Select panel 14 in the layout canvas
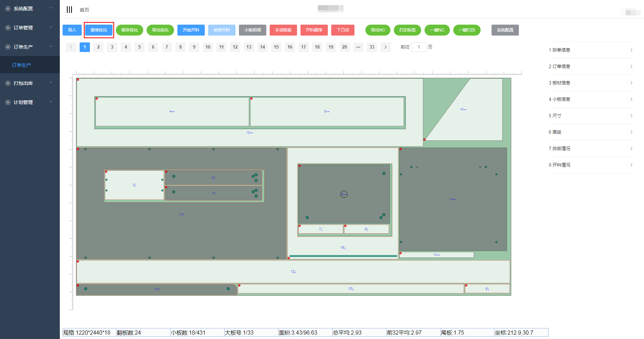Screen dimensions: 644x339 453,199
